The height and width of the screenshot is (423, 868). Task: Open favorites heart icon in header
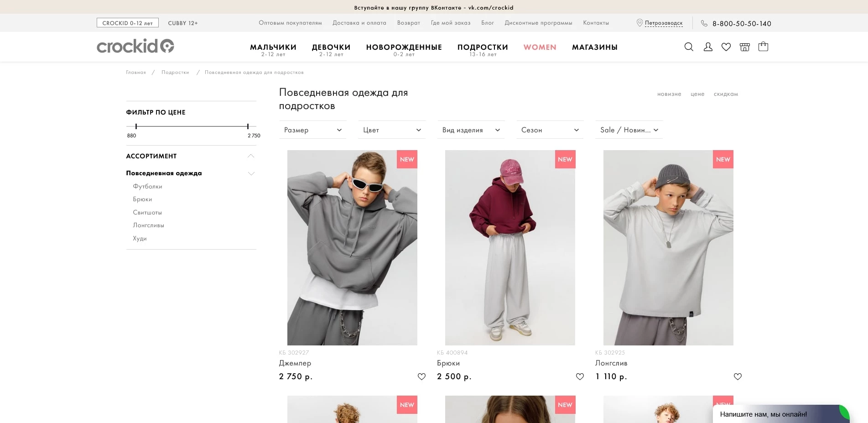tap(726, 47)
